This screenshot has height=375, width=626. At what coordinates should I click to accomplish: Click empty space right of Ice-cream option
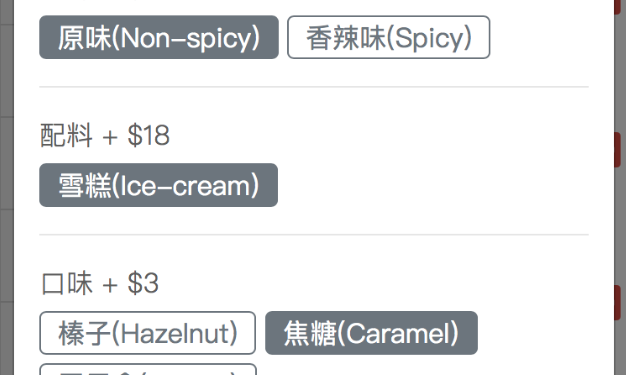(433, 185)
